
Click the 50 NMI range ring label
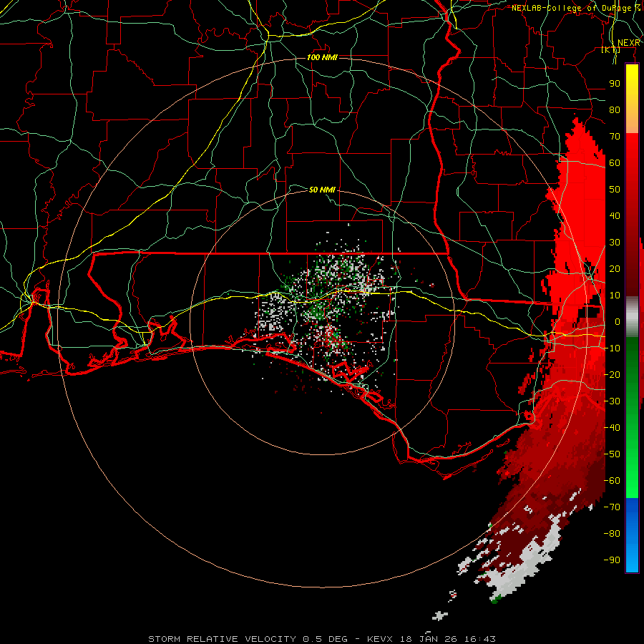coord(323,190)
